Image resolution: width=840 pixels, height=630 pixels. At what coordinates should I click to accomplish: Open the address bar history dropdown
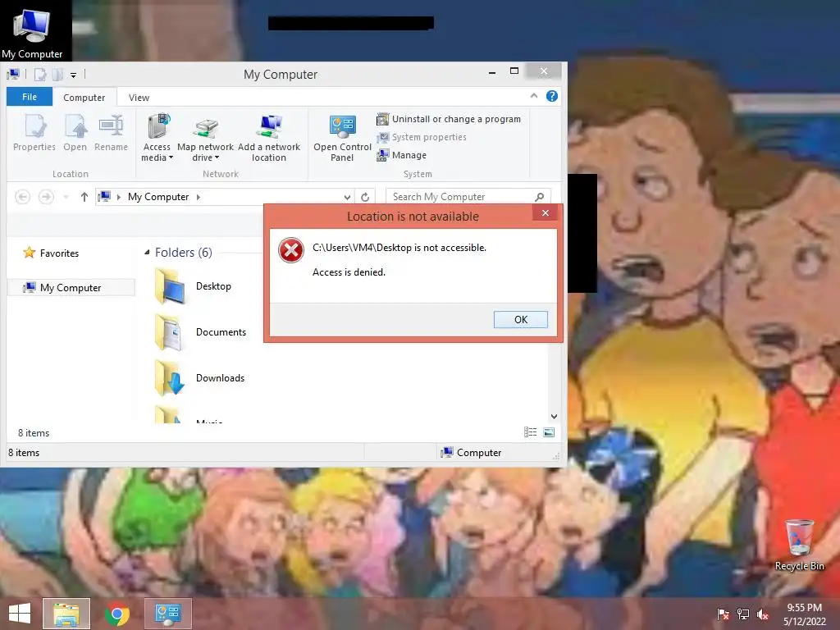click(347, 197)
